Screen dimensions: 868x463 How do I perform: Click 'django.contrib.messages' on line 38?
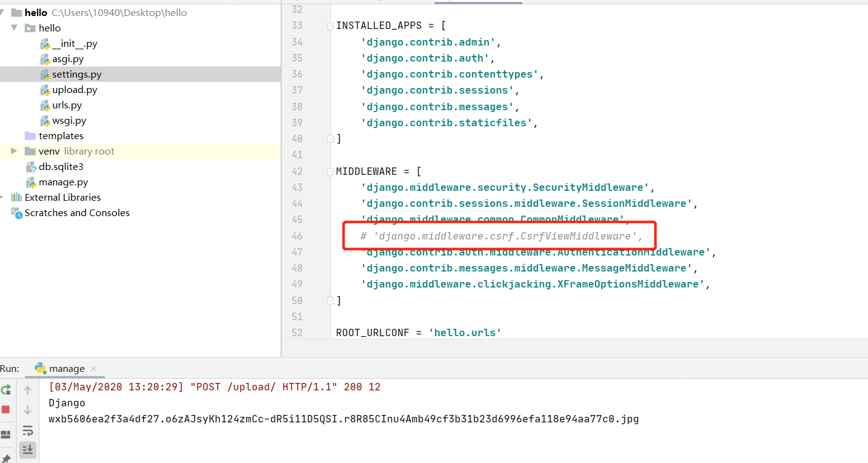[437, 107]
